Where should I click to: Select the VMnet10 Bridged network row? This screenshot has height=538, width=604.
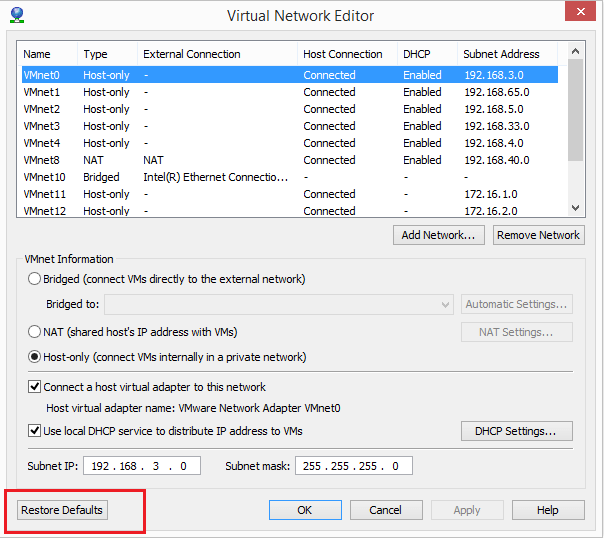click(x=200, y=177)
